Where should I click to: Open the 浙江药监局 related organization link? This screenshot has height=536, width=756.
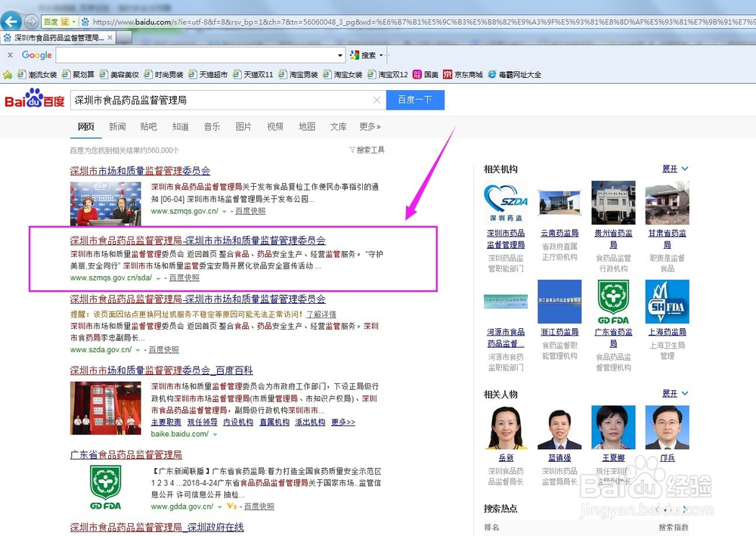coord(559,332)
